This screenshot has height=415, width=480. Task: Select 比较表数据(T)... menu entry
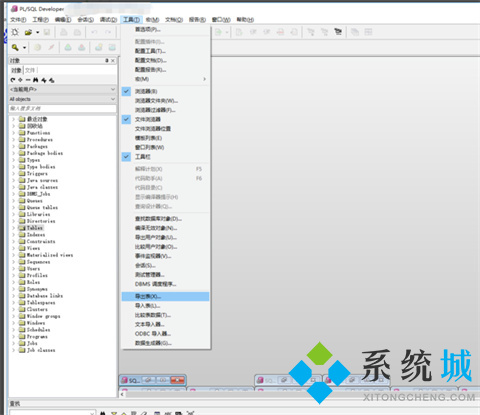pyautogui.click(x=165, y=315)
